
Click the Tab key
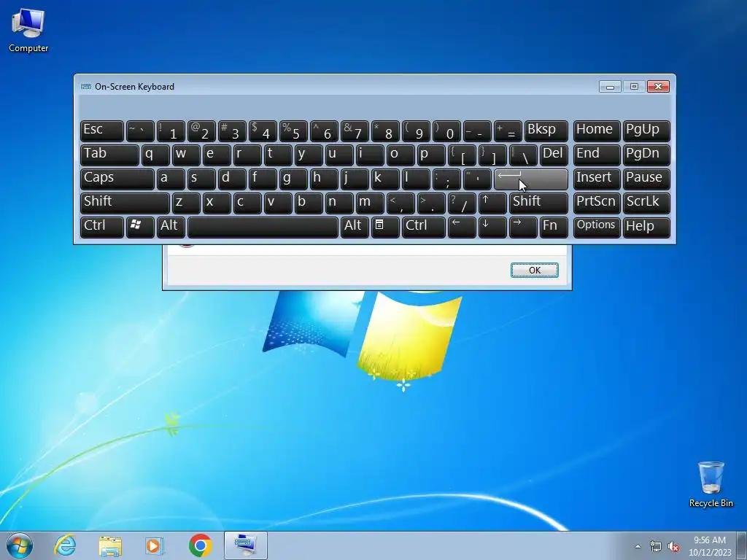[109, 155]
